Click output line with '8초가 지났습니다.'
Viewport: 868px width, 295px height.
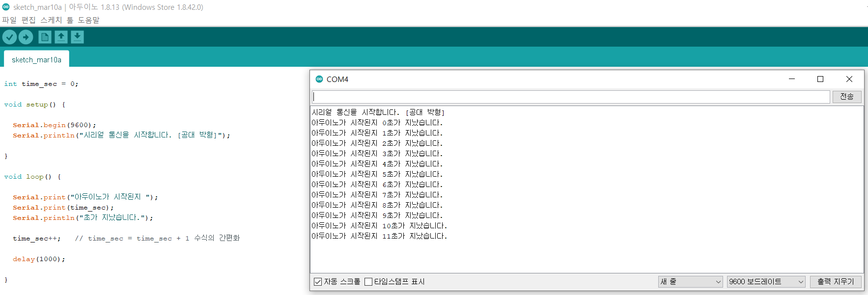(x=377, y=205)
